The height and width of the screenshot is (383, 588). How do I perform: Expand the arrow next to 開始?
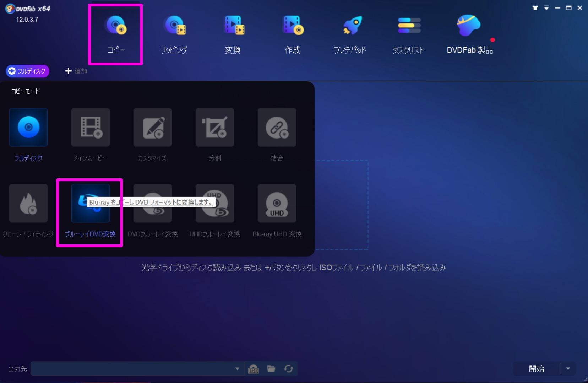click(x=568, y=369)
